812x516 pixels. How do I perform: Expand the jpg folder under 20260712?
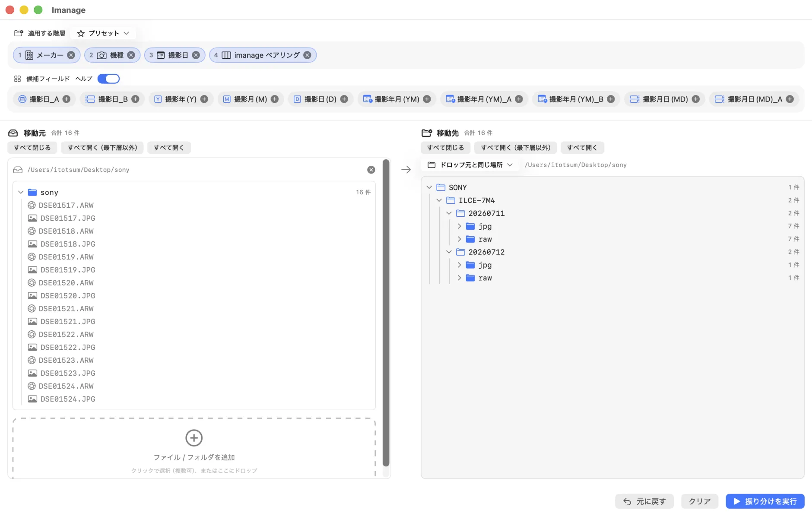coord(459,265)
